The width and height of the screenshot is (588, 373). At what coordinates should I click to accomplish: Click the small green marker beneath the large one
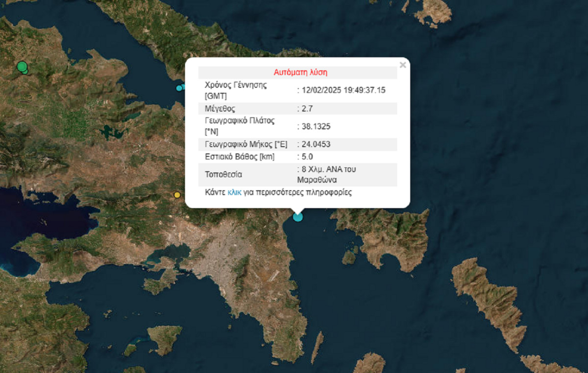[x=25, y=72]
